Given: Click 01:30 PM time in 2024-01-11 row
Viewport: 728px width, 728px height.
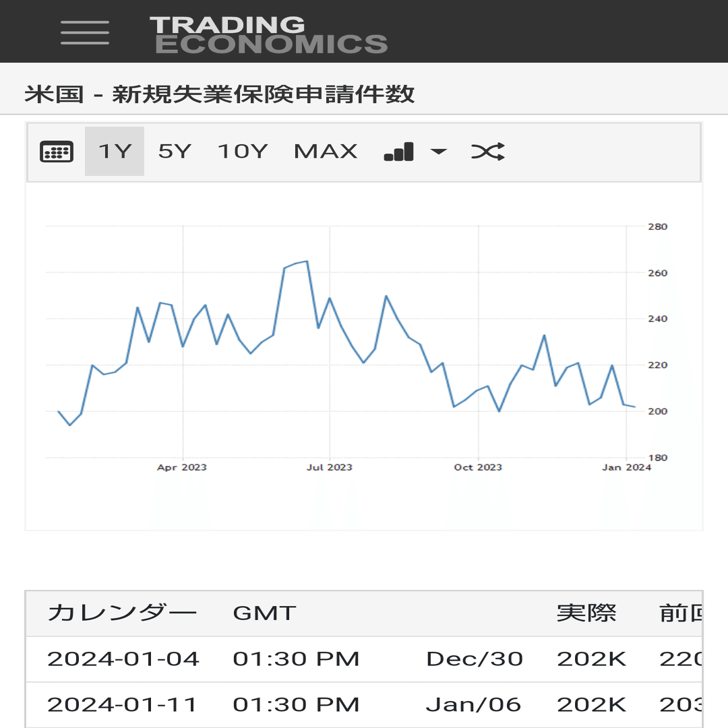Looking at the screenshot, I should click(296, 704).
